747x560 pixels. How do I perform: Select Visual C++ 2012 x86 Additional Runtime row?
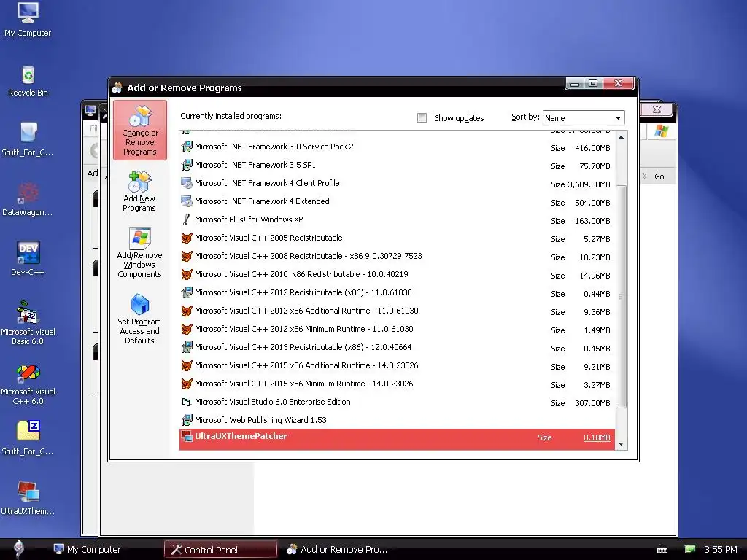(x=397, y=311)
